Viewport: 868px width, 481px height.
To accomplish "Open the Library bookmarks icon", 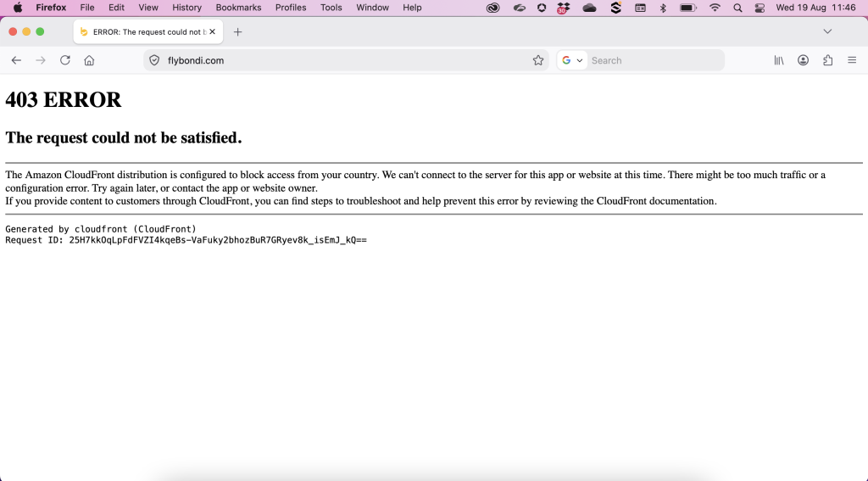I will pyautogui.click(x=779, y=60).
